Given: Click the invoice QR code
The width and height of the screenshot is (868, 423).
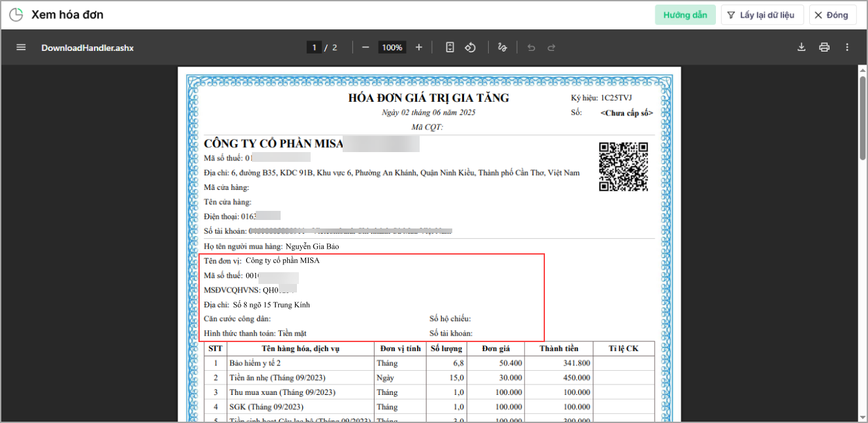Looking at the screenshot, I should (623, 166).
